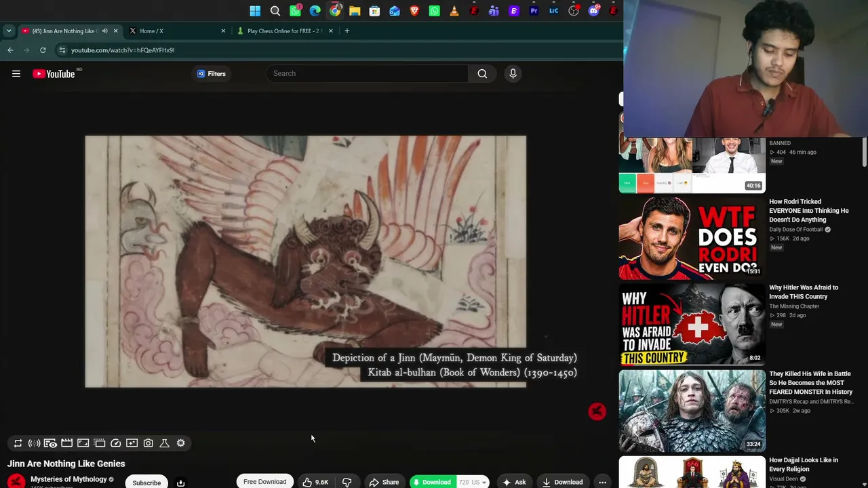Subscribe to Mysteries of Mythology

click(146, 483)
